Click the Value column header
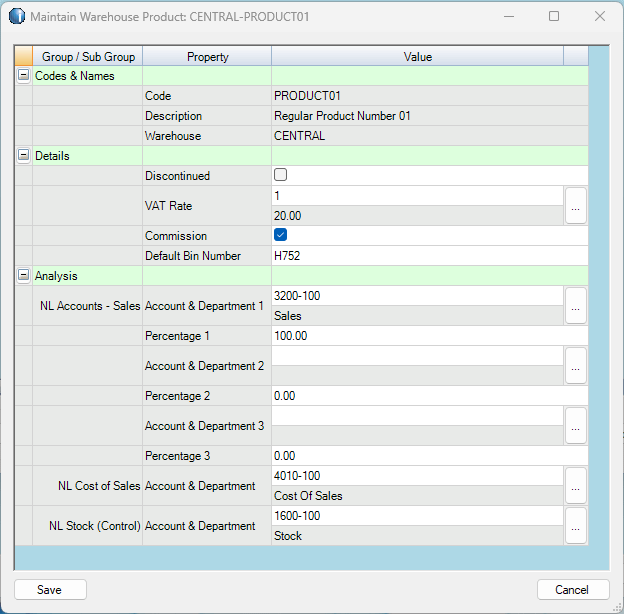 point(417,57)
